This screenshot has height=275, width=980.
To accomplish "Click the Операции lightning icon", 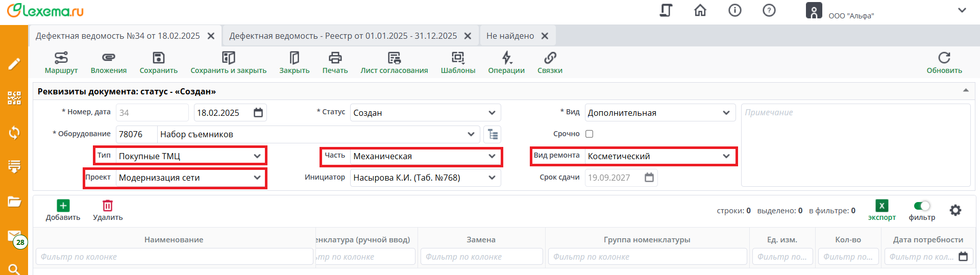I will point(506,58).
